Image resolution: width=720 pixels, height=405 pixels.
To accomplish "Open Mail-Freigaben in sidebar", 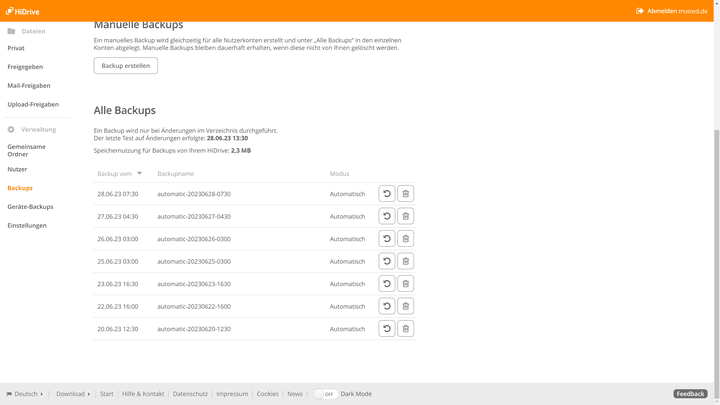I will 29,86.
